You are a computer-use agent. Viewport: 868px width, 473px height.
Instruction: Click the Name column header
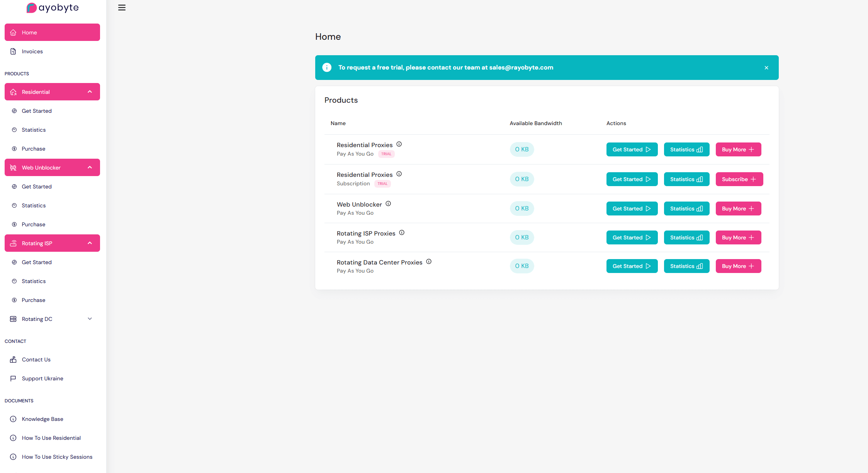click(x=338, y=123)
